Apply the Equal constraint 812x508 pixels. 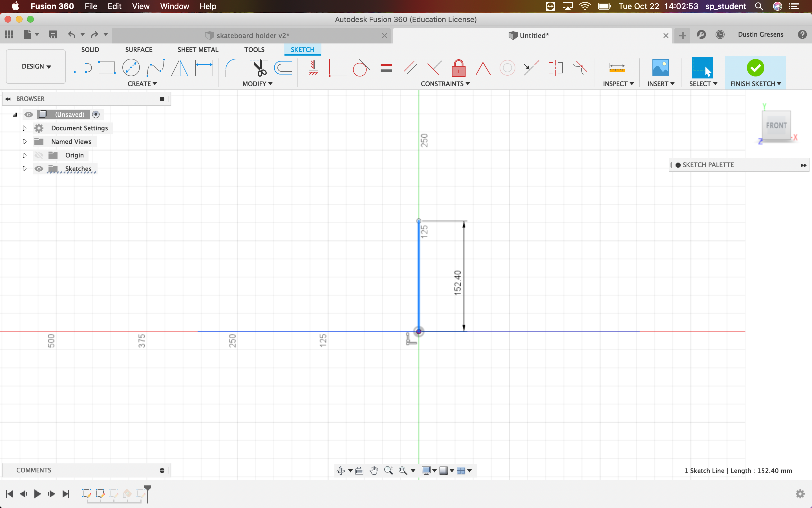(386, 68)
